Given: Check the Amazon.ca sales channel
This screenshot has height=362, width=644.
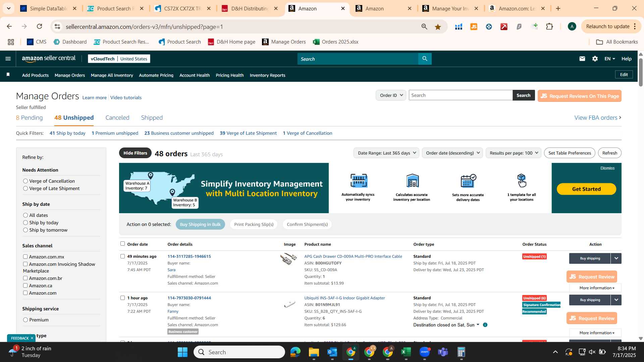Looking at the screenshot, I should pyautogui.click(x=25, y=285).
